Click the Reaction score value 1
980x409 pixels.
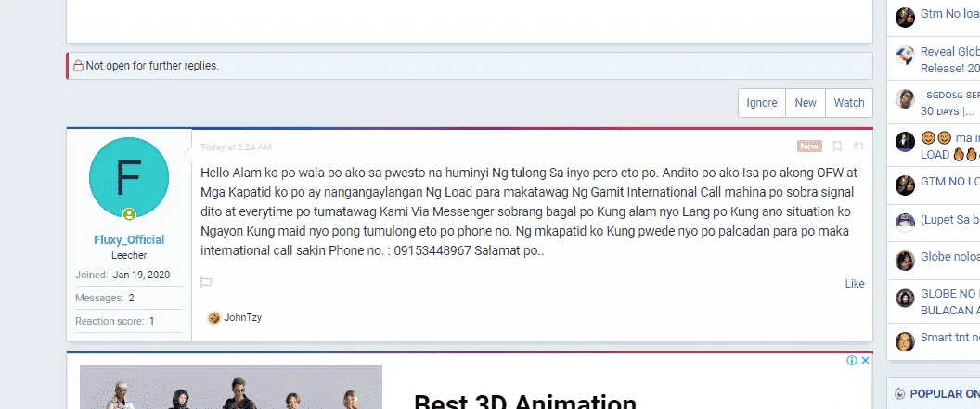click(151, 321)
